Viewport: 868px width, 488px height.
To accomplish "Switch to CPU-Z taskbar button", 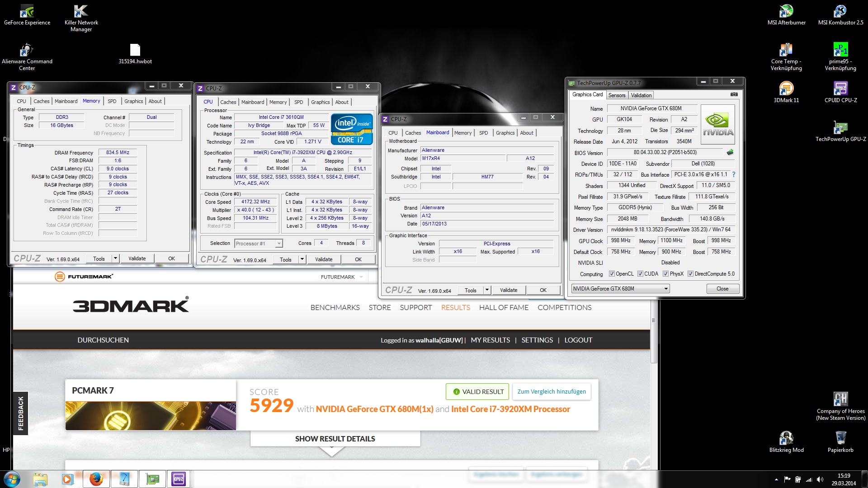I will tap(179, 479).
